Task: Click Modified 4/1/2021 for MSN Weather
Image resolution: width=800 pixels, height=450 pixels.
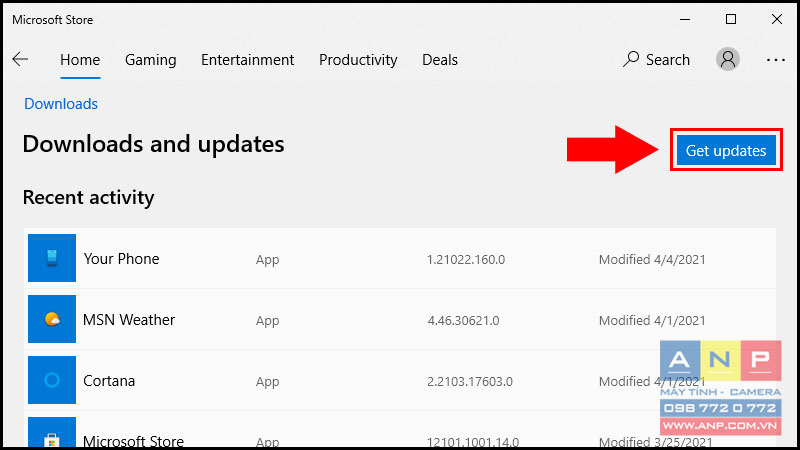Action: 652,320
